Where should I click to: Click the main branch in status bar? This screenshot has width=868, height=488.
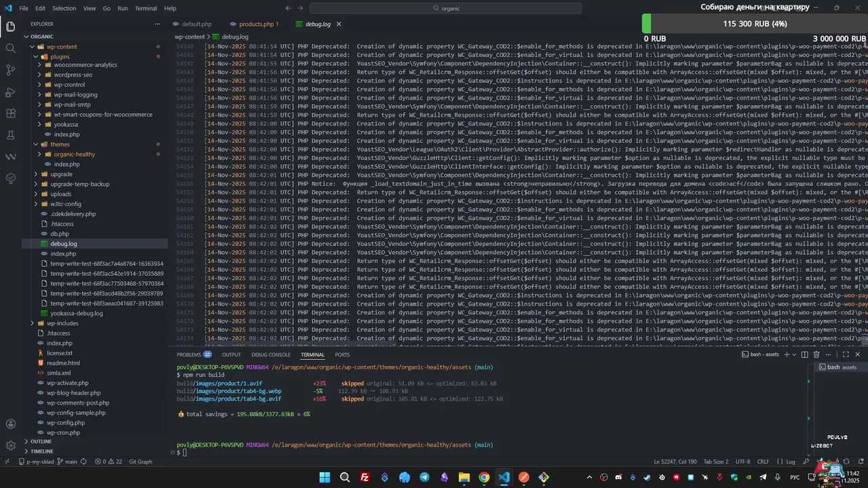(67, 462)
